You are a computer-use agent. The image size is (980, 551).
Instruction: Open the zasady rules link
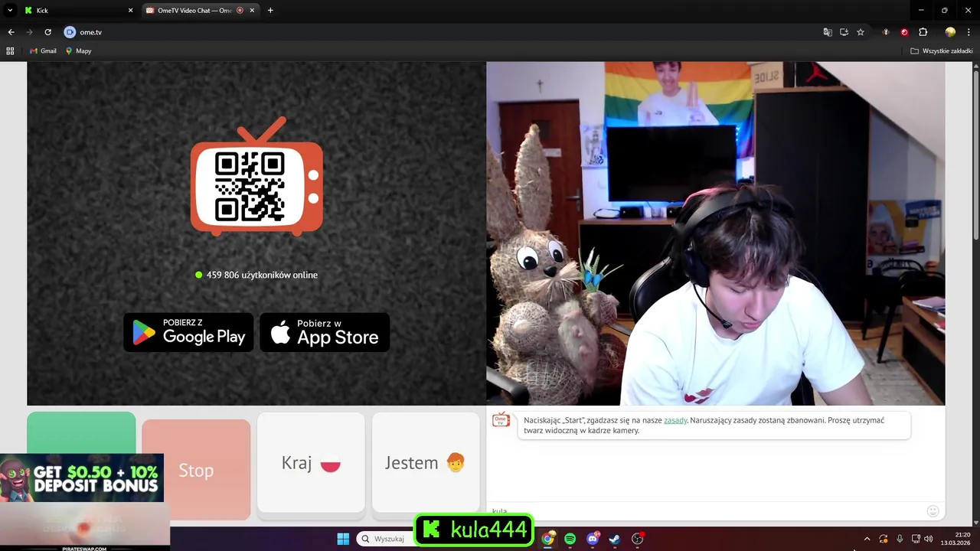pos(675,420)
